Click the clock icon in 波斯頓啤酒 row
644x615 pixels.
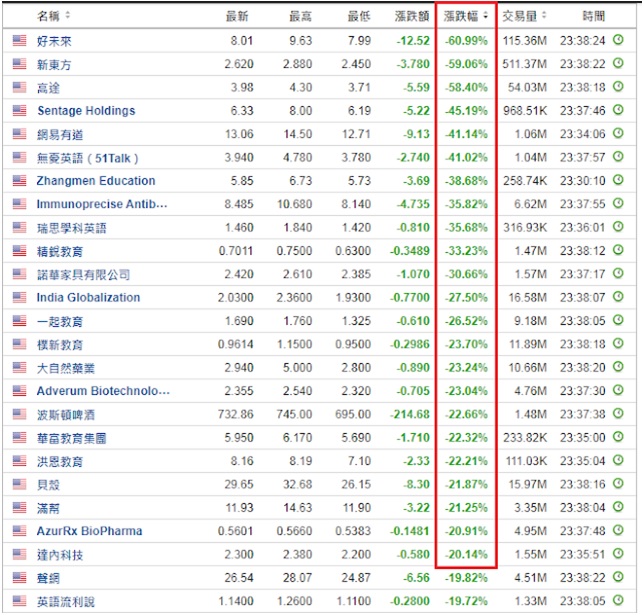click(618, 413)
